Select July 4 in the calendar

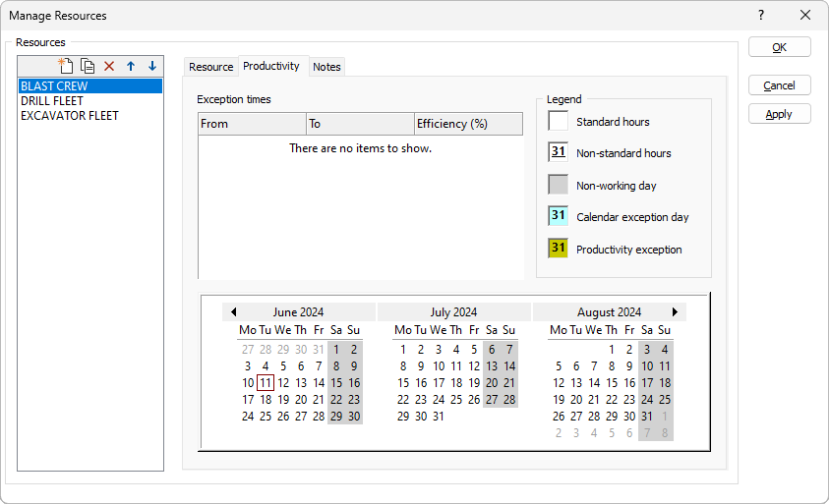[x=456, y=350]
